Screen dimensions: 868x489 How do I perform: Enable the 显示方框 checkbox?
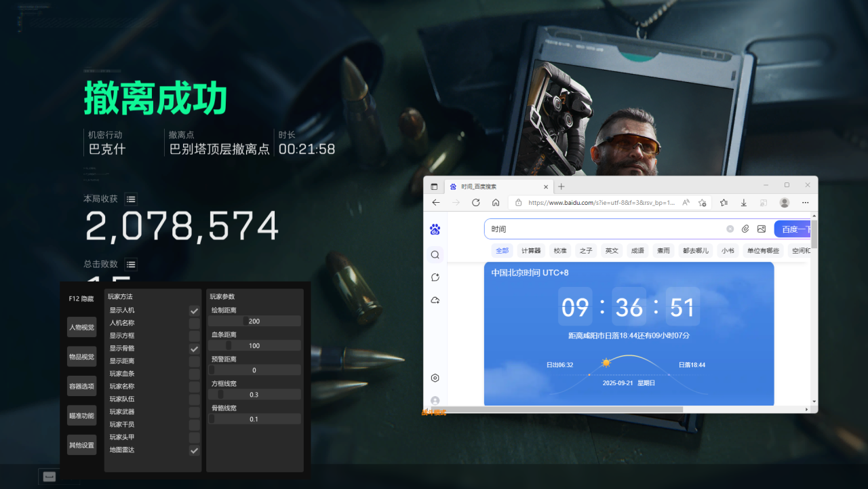point(194,336)
